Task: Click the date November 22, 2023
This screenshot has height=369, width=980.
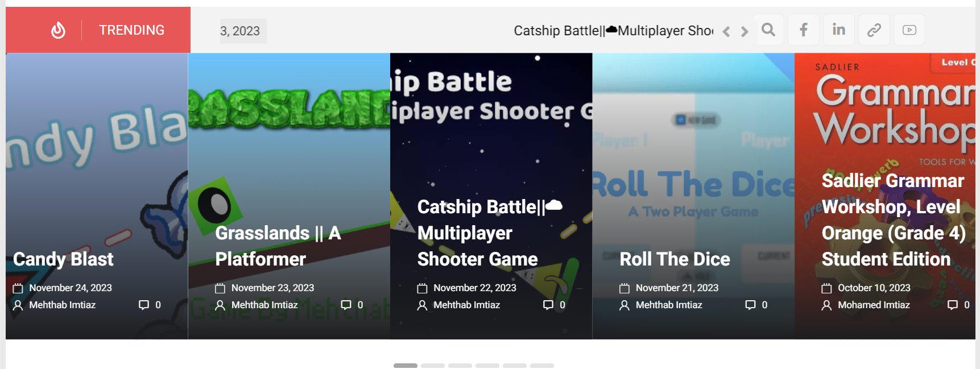Action: click(x=475, y=288)
